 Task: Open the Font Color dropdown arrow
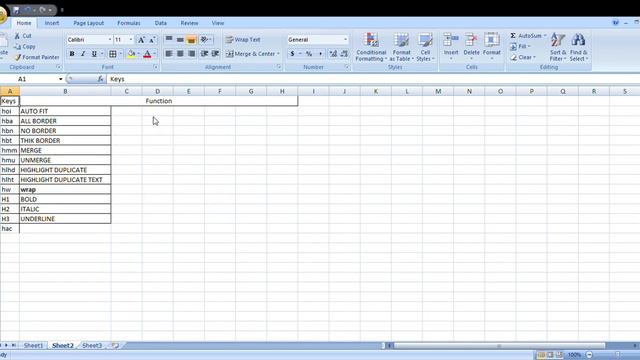click(x=155, y=53)
